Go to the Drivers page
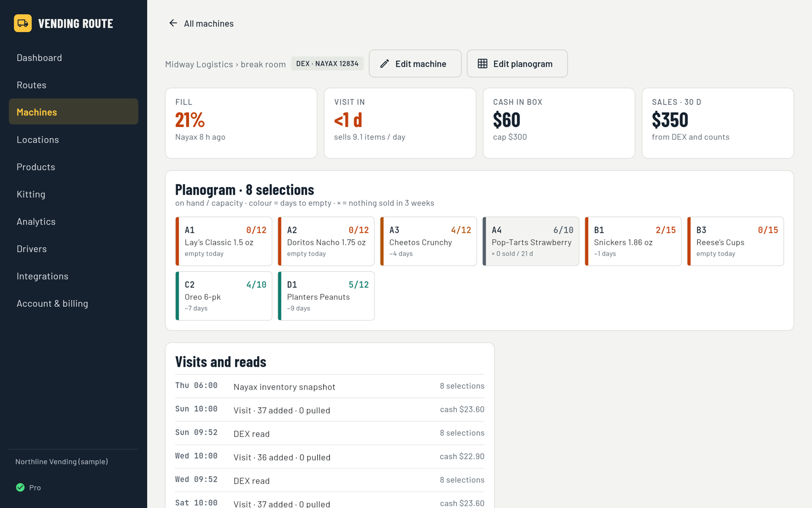 [74, 249]
